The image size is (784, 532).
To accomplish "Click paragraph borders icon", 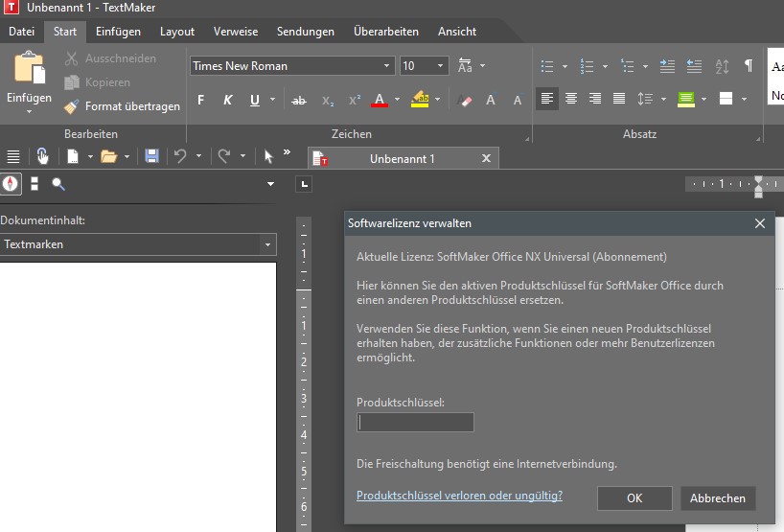I will coord(726,99).
